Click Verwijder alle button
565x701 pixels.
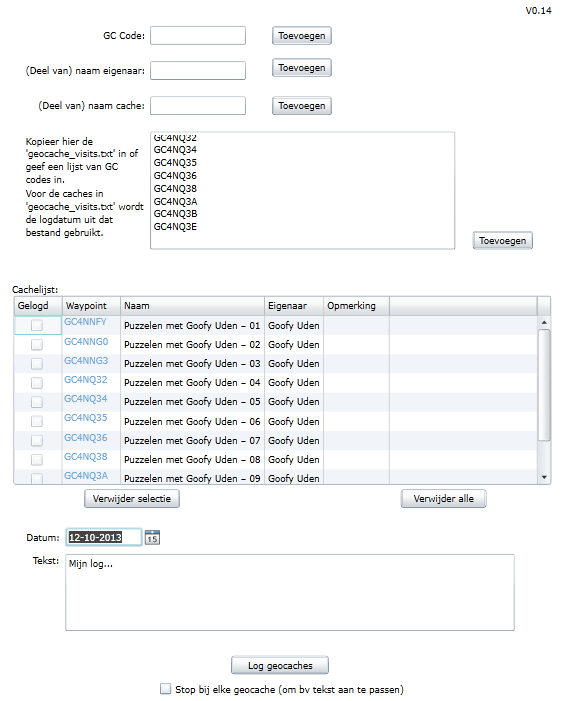pos(443,498)
